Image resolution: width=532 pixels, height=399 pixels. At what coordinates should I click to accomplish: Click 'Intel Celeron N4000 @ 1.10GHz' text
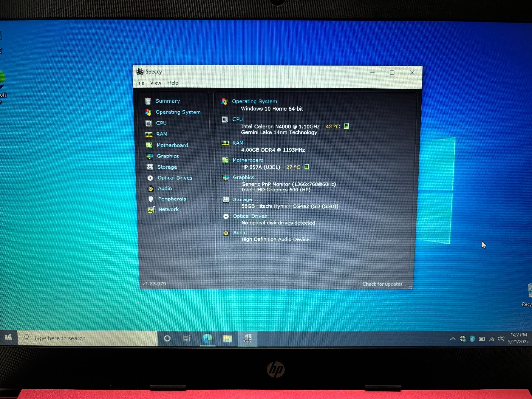[280, 126]
